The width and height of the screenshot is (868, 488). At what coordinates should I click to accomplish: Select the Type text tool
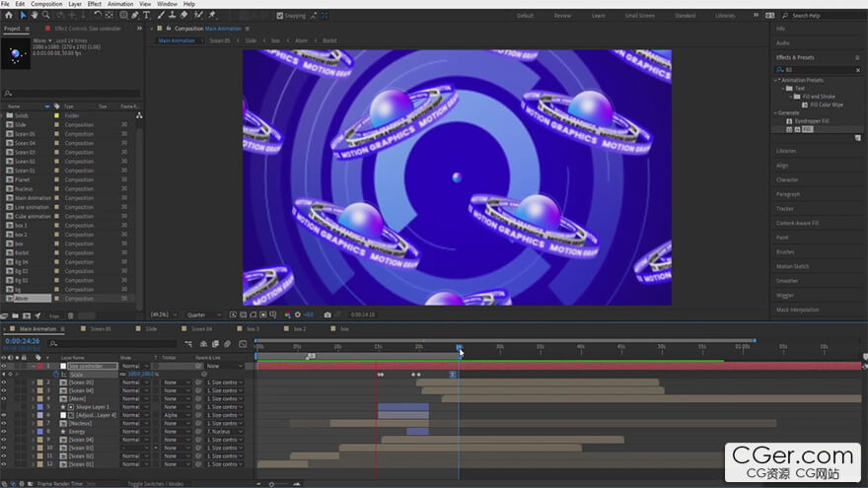tap(147, 16)
